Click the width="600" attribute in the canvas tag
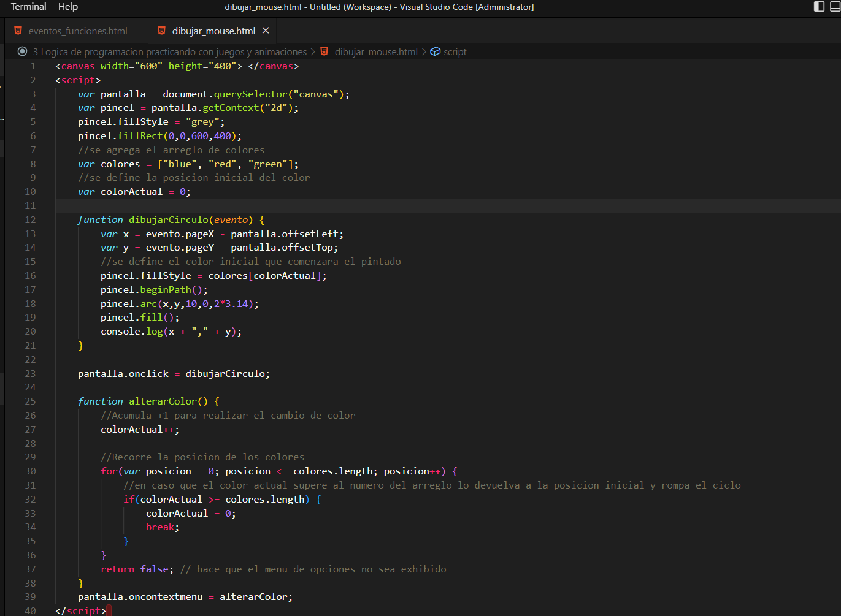Image resolution: width=841 pixels, height=616 pixels. [x=132, y=66]
